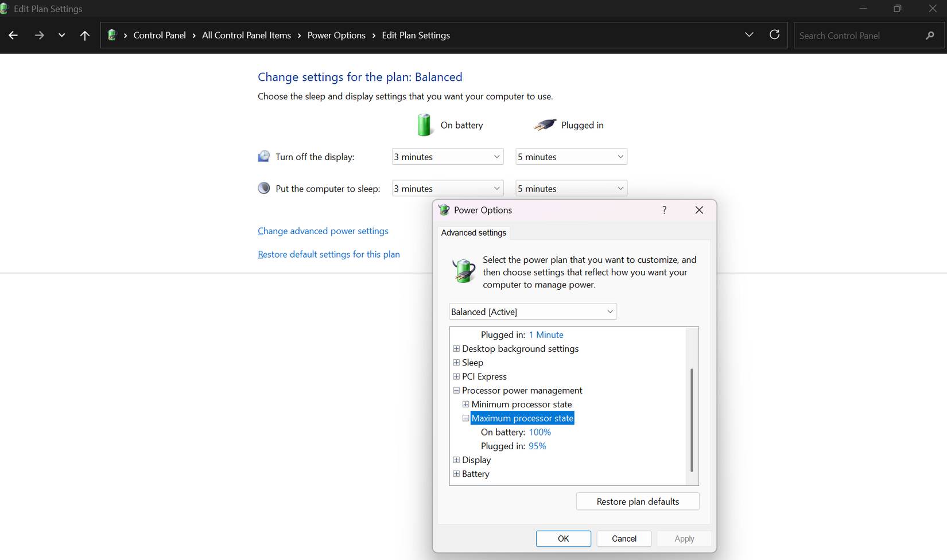The width and height of the screenshot is (947, 560).
Task: Click the back arrow in navigation bar
Action: (x=13, y=35)
